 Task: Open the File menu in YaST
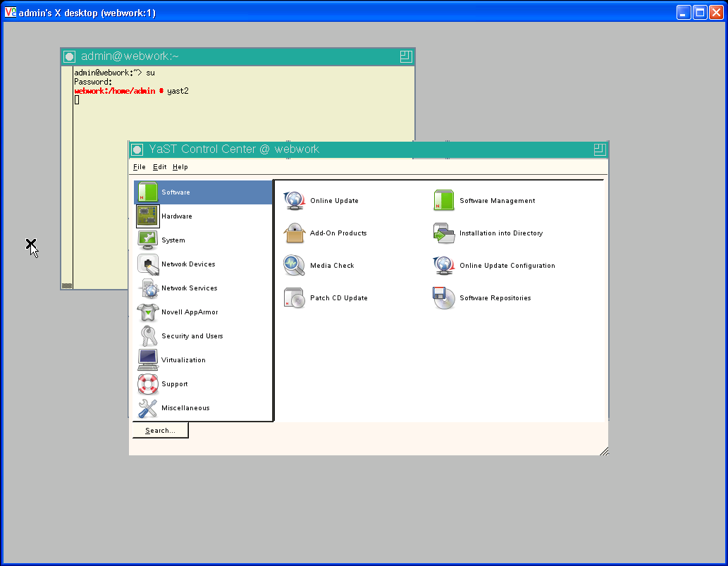pyautogui.click(x=140, y=167)
